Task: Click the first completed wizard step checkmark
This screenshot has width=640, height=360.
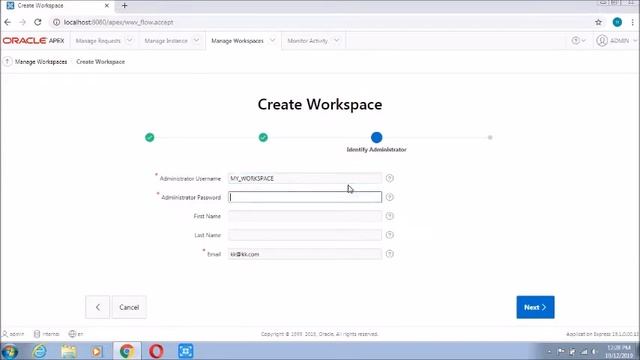Action: point(150,138)
